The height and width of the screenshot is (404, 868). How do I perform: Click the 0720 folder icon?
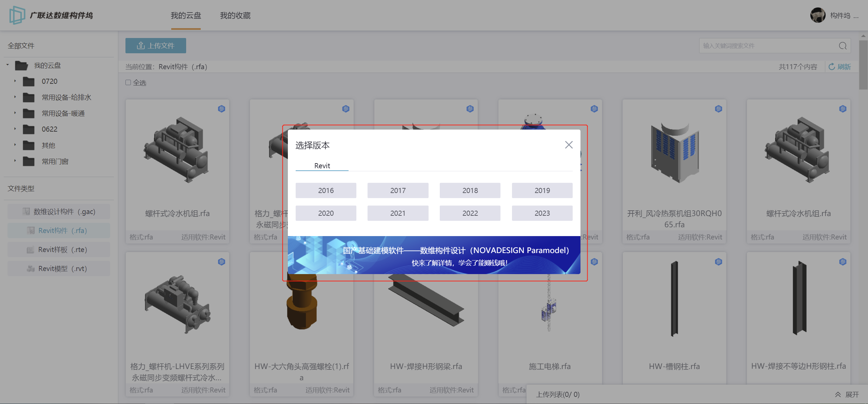29,81
